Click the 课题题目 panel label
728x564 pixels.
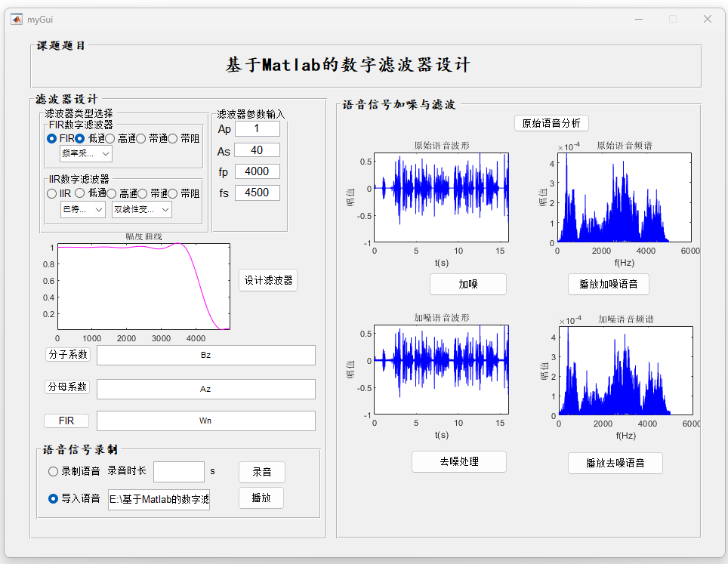[x=61, y=45]
